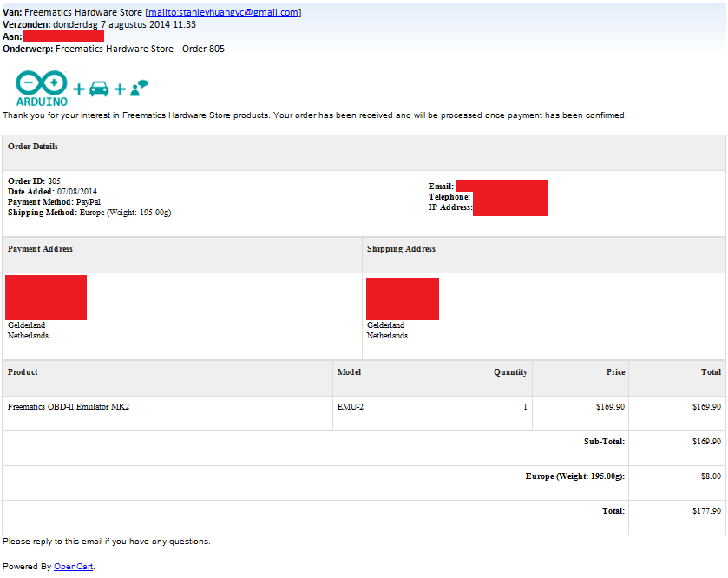Click the "Europe (Weight: 195.00g):" shipping cost label
Screen dimensions: 728x578
click(575, 476)
